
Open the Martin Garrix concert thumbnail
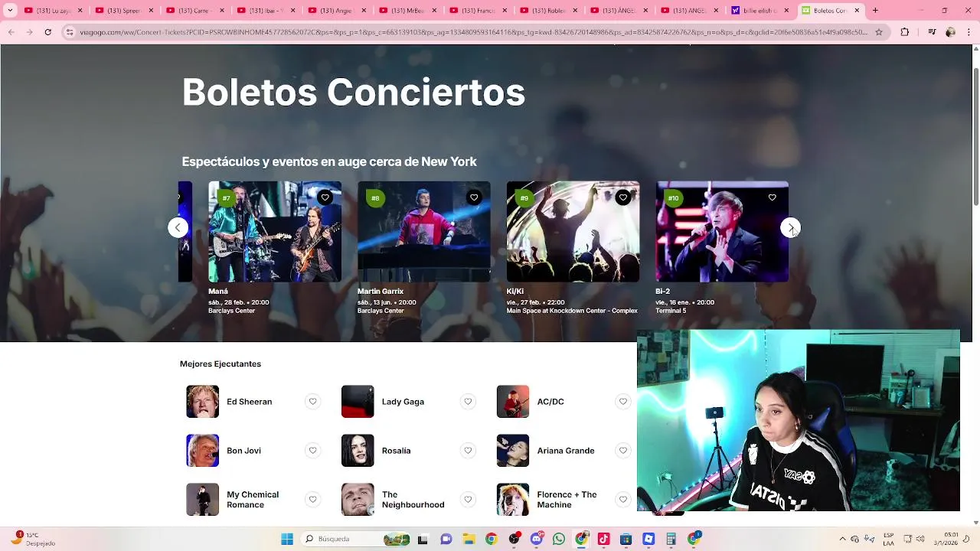coord(423,232)
